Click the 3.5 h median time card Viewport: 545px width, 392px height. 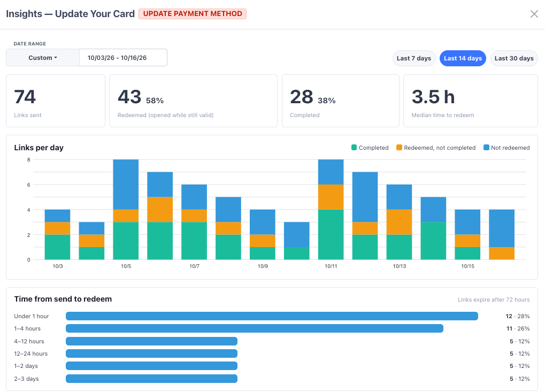coord(470,101)
